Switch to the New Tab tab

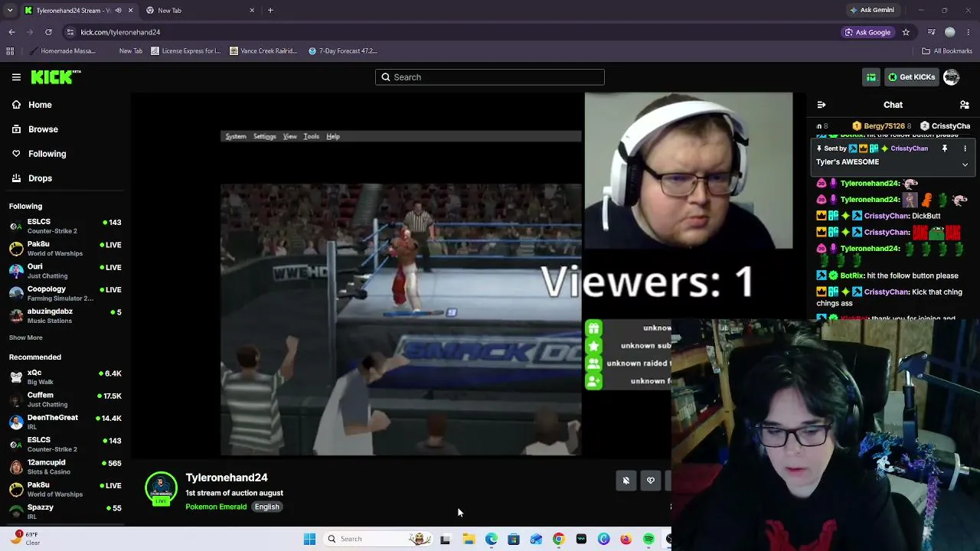click(199, 11)
